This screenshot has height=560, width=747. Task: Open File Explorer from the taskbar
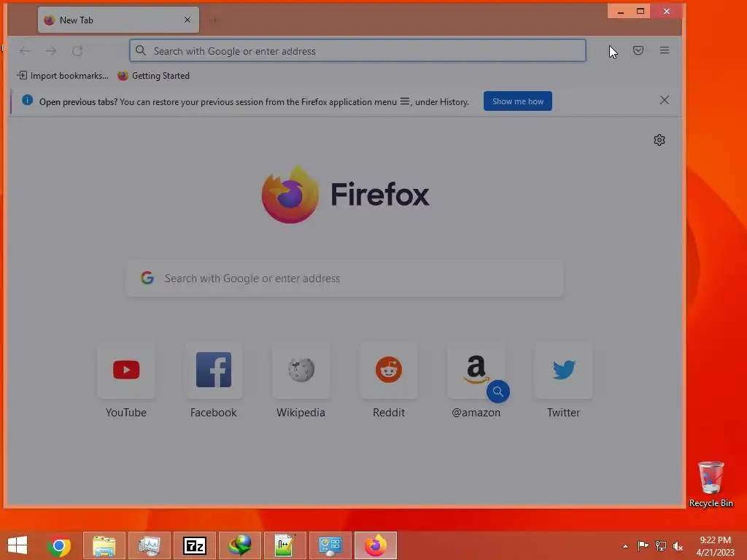tap(104, 545)
